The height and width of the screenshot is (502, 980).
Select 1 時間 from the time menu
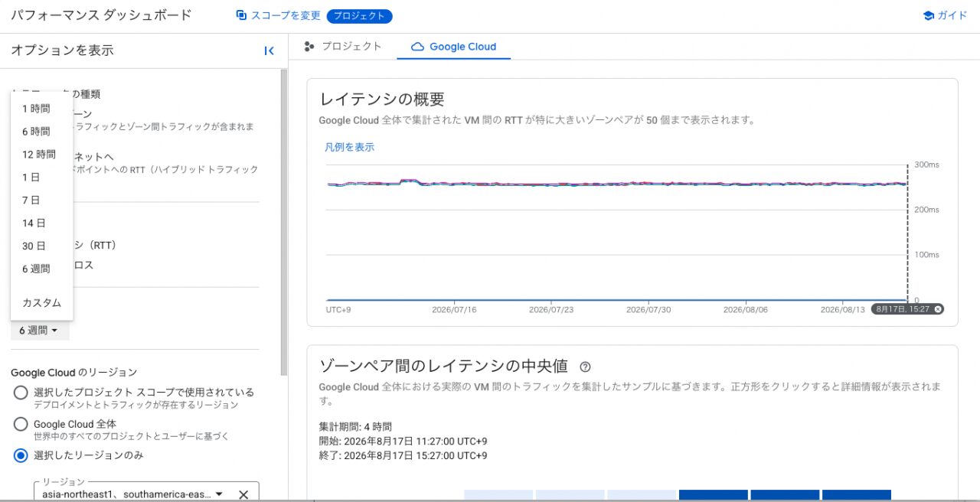point(42,109)
